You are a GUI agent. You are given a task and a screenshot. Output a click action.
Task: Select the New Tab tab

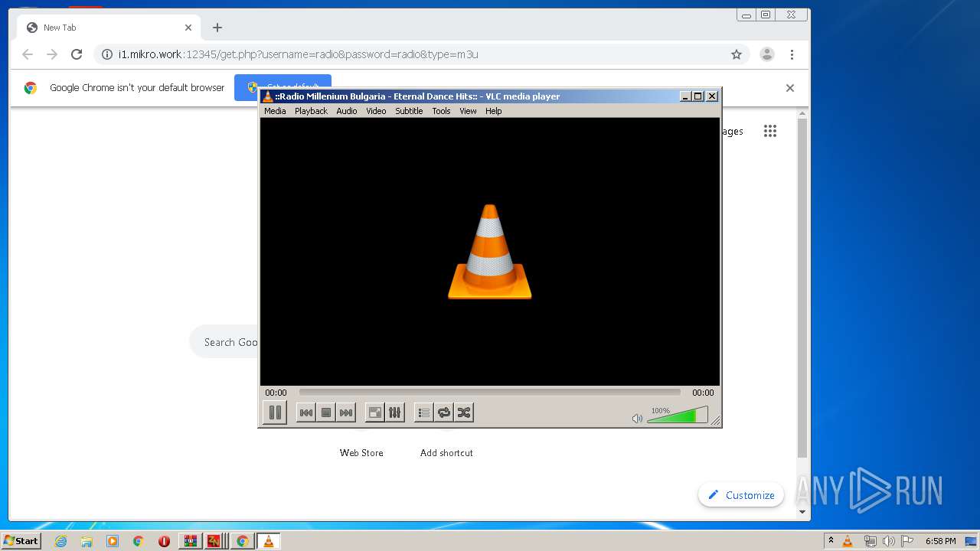tap(107, 28)
